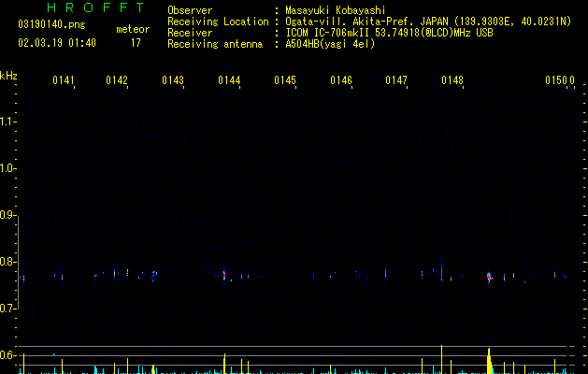Image resolution: width=588 pixels, height=374 pixels.
Task: Click the bright meteor echo under the 0144 marker
Action: point(224,276)
